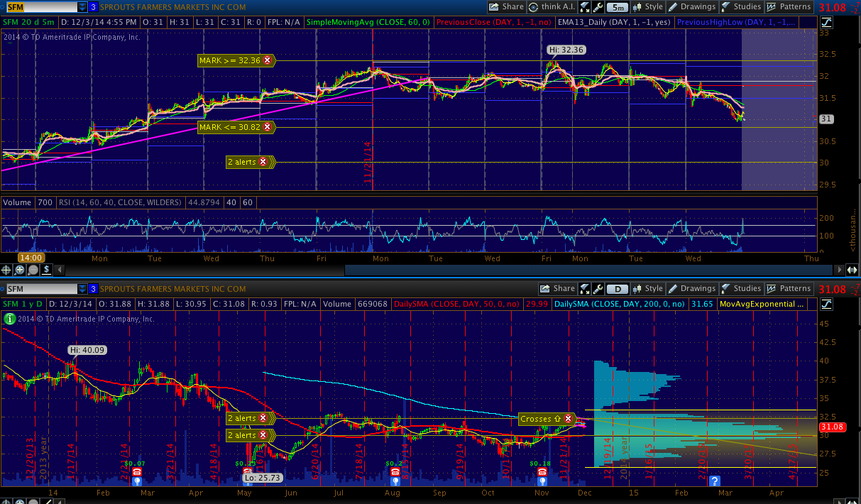Click the upper chart Share button
861x504 pixels.
(x=507, y=7)
